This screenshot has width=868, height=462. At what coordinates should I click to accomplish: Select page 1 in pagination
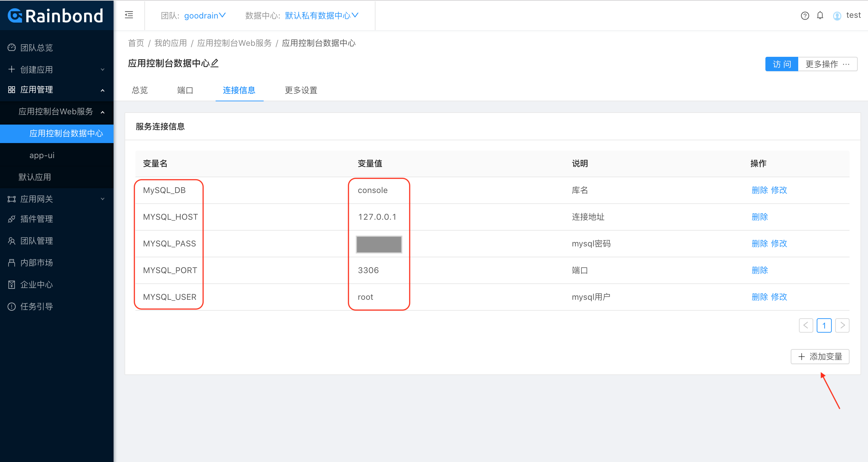(824, 325)
